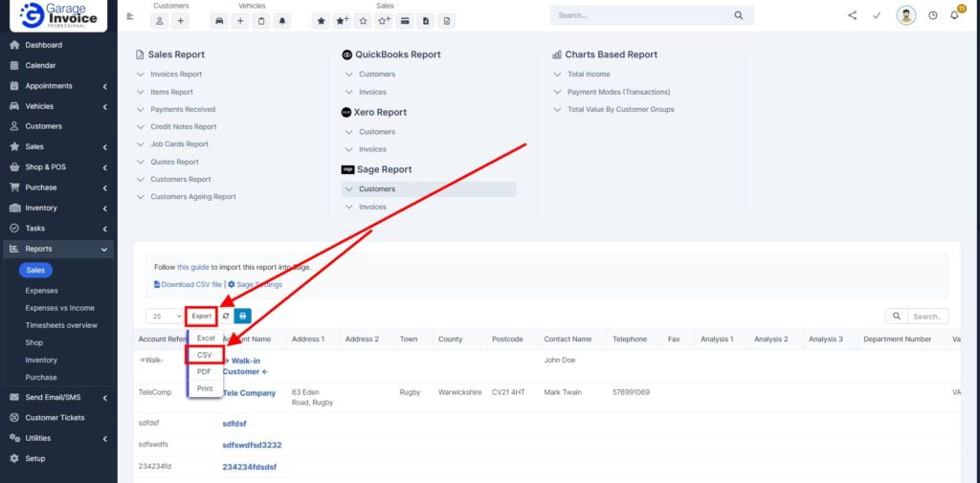Expand the Vehicles sidebar menu
The image size is (980, 483).
pos(58,106)
